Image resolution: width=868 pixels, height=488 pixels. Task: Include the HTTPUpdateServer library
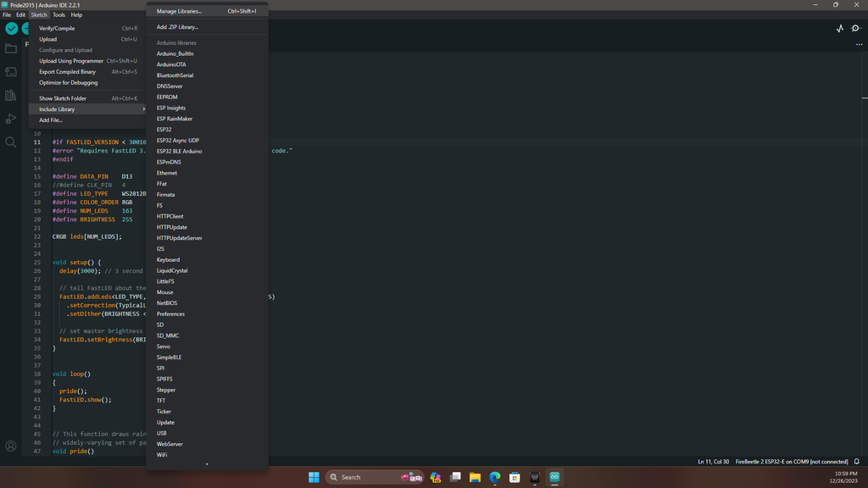click(207, 238)
